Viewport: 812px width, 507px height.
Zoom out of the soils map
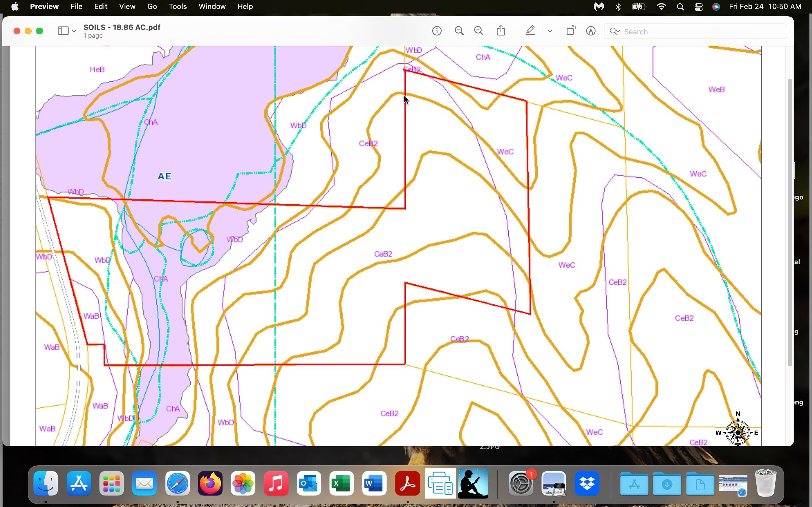pyautogui.click(x=459, y=31)
